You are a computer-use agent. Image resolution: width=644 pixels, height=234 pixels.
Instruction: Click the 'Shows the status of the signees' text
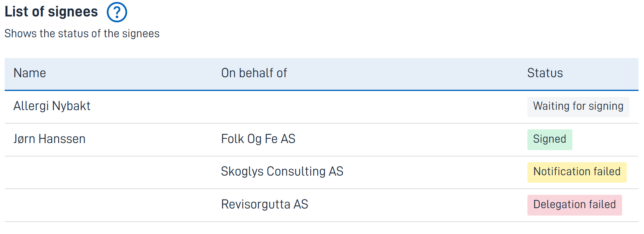[x=82, y=34]
